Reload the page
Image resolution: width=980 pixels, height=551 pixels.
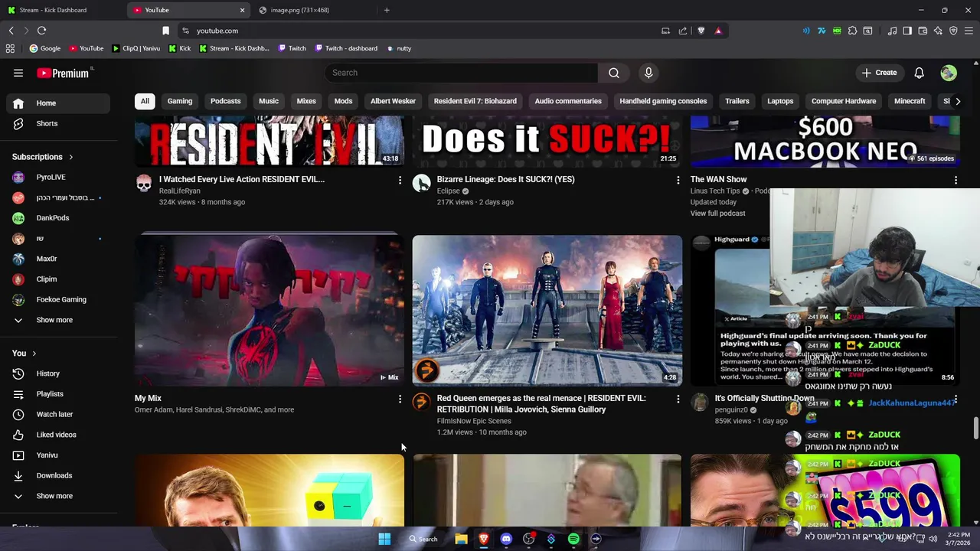pyautogui.click(x=41, y=31)
